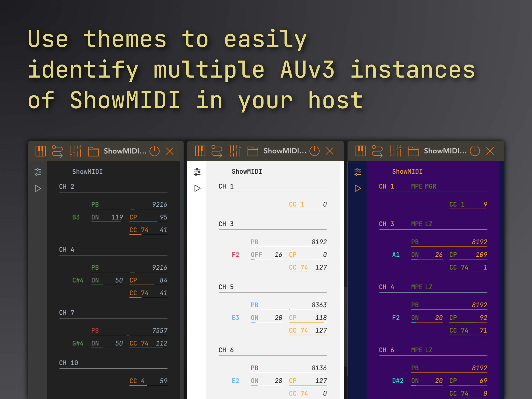Click note A1 in purple window

coord(396,255)
